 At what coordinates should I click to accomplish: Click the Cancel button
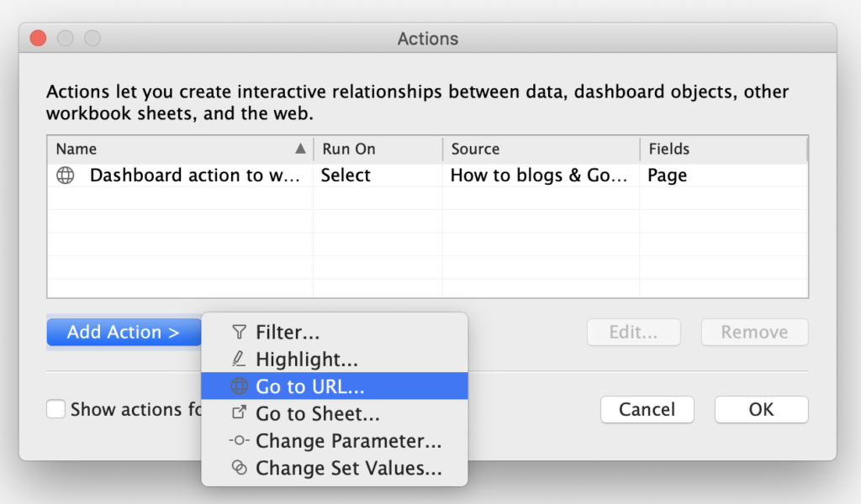tap(647, 409)
